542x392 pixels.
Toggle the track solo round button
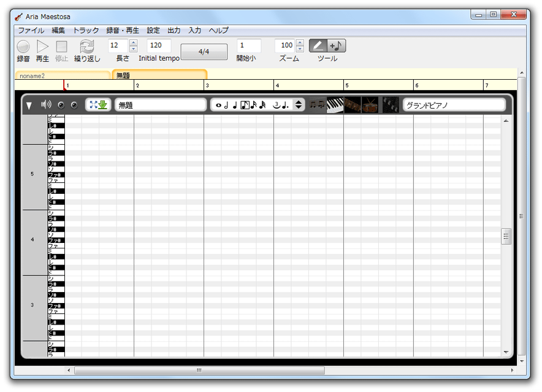click(61, 105)
